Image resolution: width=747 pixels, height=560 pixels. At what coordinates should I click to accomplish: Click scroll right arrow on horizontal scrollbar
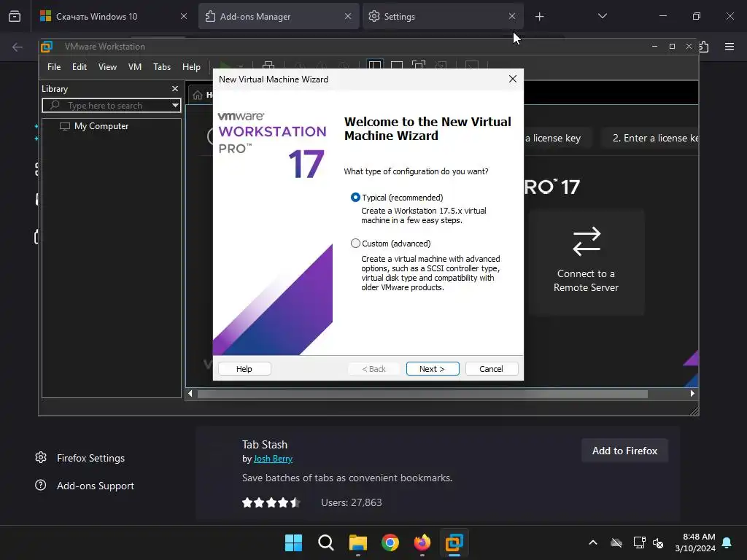click(x=692, y=394)
